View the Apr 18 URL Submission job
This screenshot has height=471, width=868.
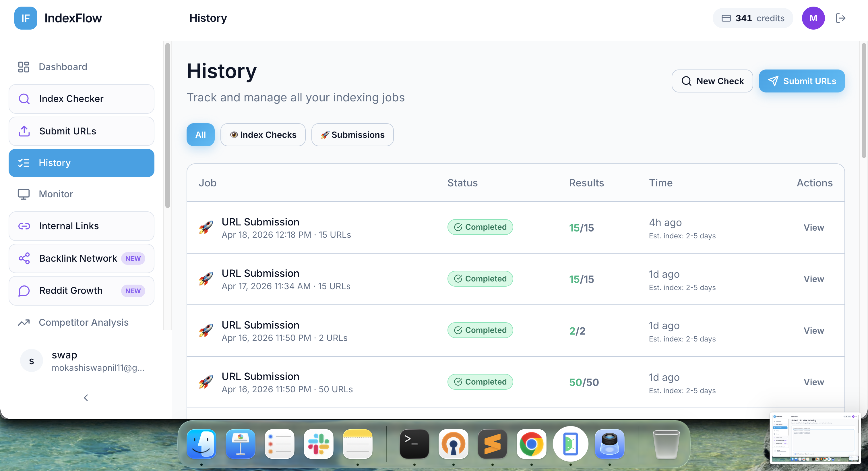pos(813,227)
